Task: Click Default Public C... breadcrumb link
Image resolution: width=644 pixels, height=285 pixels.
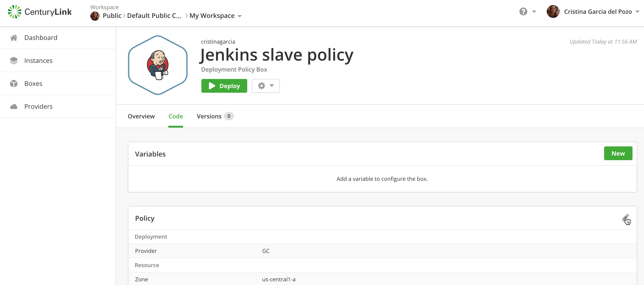Action: [154, 16]
